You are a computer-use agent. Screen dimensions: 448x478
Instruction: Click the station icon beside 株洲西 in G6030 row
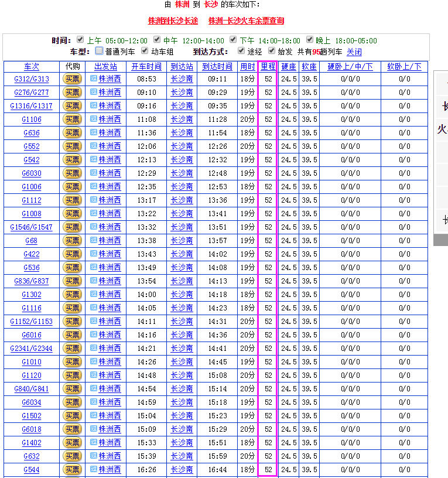coord(94,173)
